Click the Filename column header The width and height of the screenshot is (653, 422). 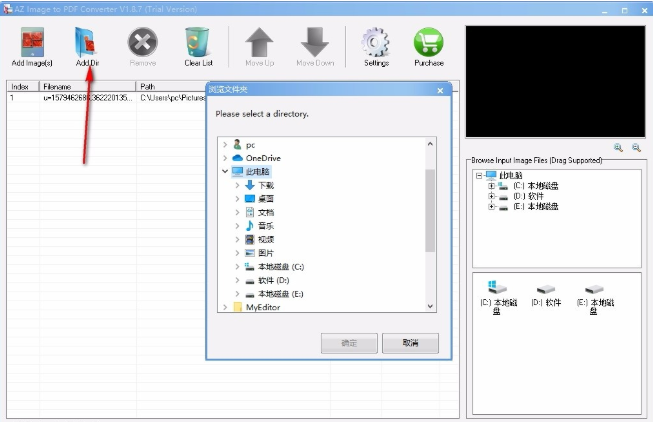[87, 87]
